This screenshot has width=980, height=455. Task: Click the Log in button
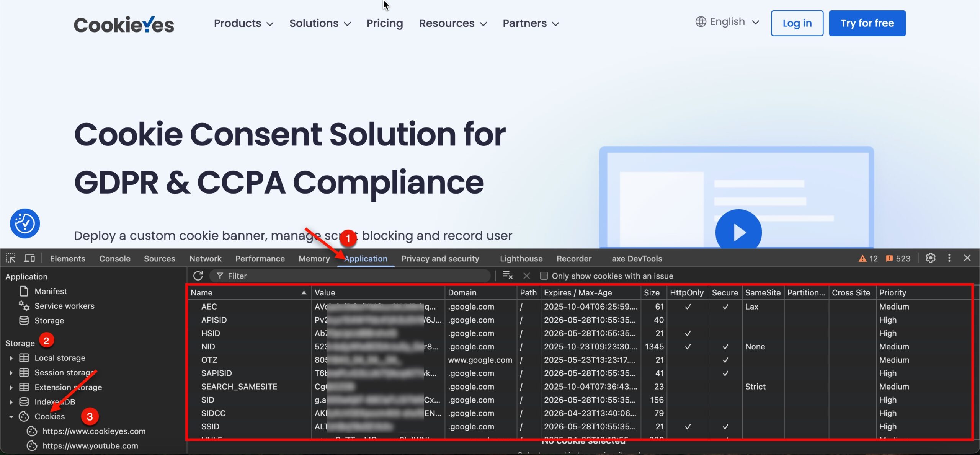pos(797,23)
